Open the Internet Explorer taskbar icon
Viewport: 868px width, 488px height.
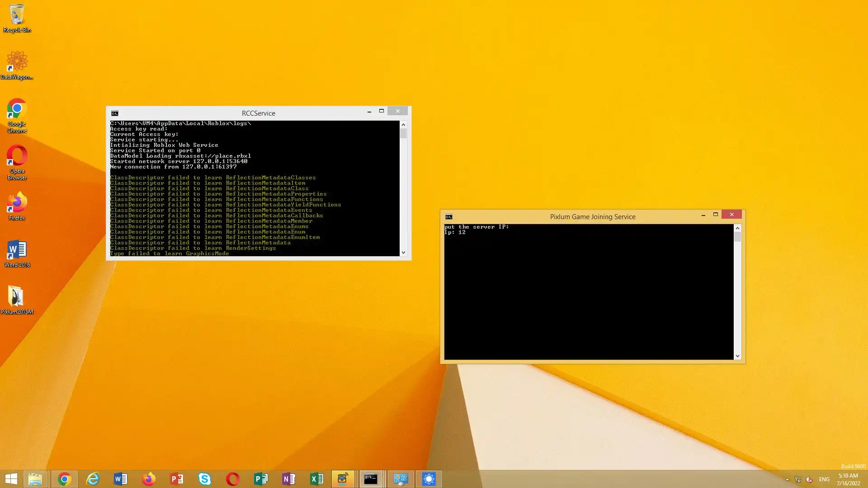(93, 479)
